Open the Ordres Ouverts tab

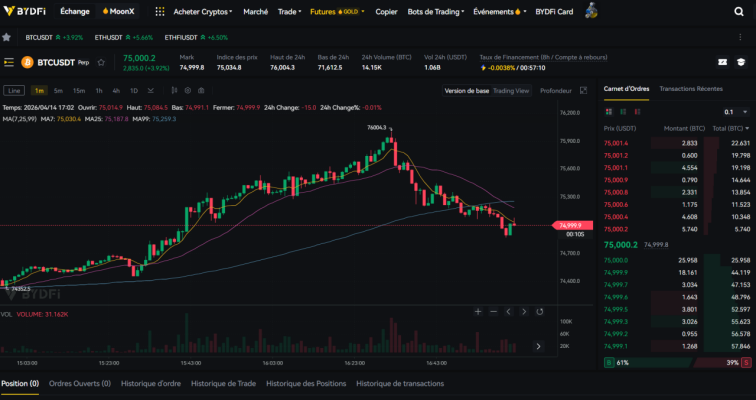tap(80, 383)
